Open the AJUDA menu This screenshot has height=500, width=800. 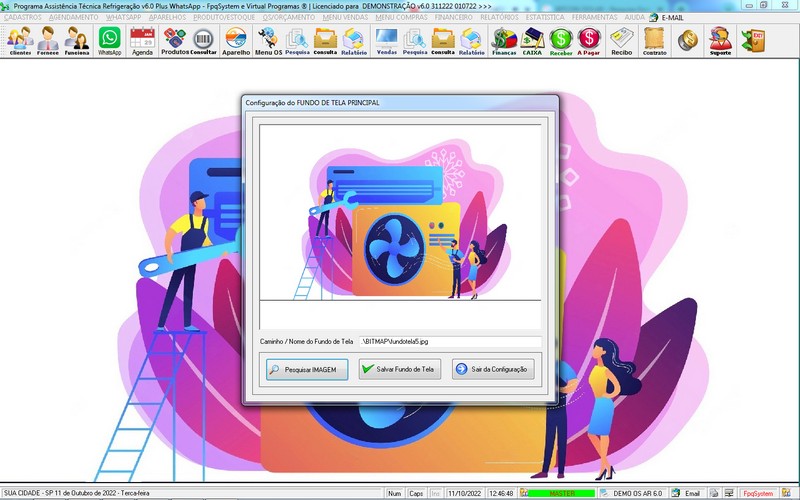tap(635, 17)
